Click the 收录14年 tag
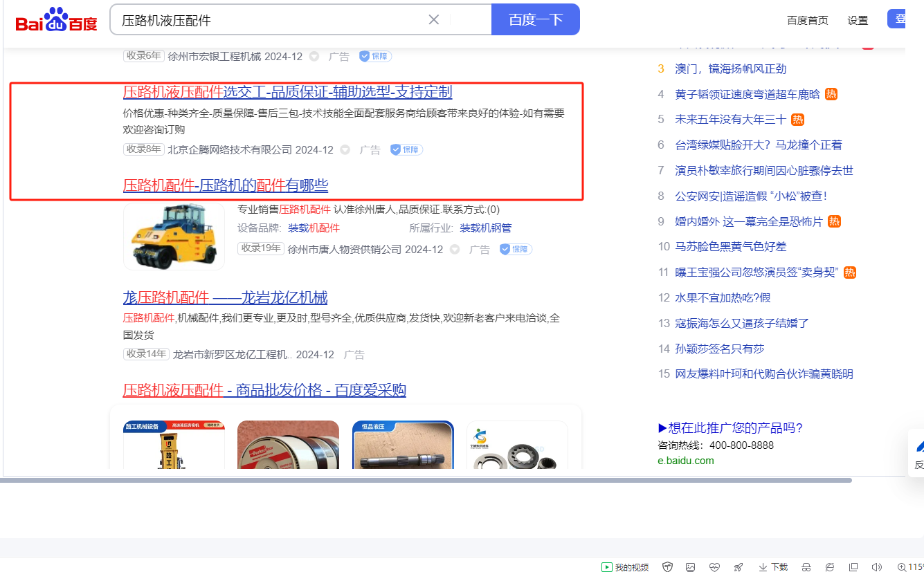 tap(146, 354)
